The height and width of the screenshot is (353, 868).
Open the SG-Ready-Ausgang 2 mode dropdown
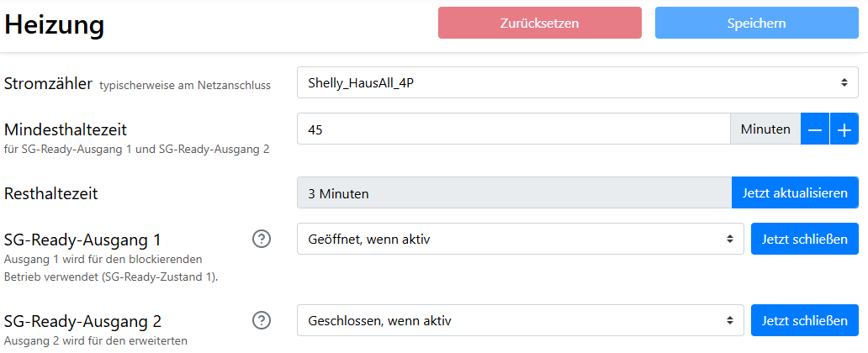click(x=520, y=320)
